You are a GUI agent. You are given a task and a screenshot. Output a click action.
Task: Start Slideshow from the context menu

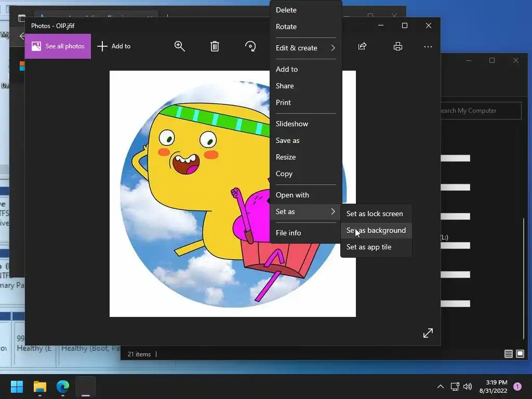(305, 124)
